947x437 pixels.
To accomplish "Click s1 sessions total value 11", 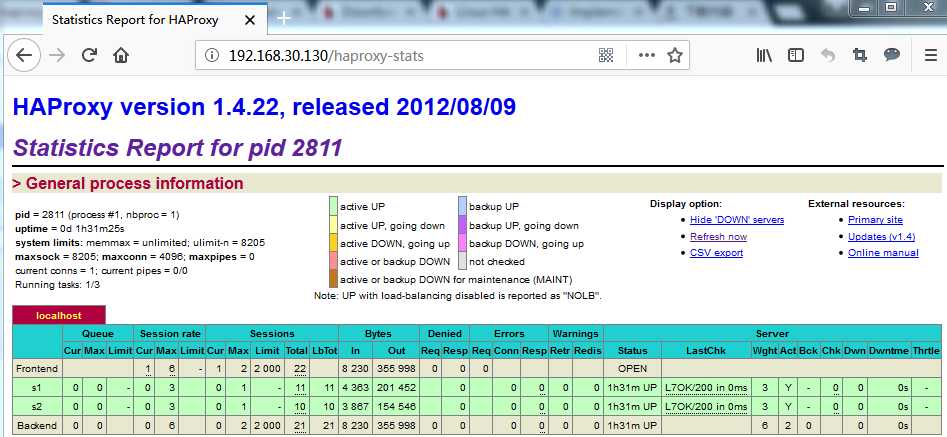I will pyautogui.click(x=301, y=388).
